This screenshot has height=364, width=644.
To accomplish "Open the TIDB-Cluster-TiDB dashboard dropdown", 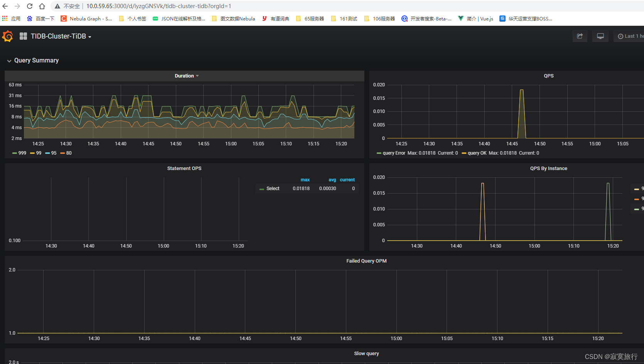I will [61, 36].
